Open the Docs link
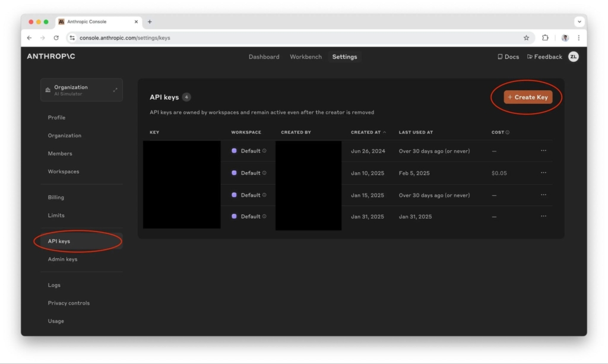 pyautogui.click(x=508, y=56)
